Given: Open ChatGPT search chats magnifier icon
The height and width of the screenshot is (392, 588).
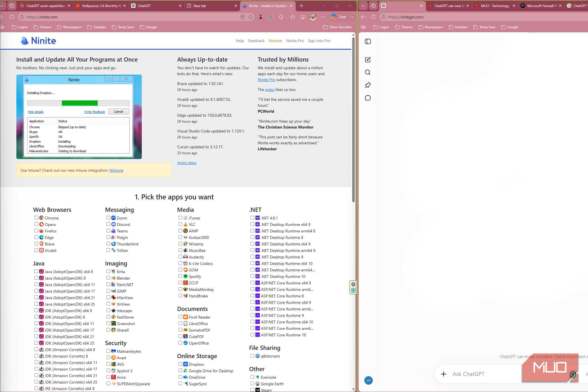Looking at the screenshot, I should pyautogui.click(x=368, y=72).
